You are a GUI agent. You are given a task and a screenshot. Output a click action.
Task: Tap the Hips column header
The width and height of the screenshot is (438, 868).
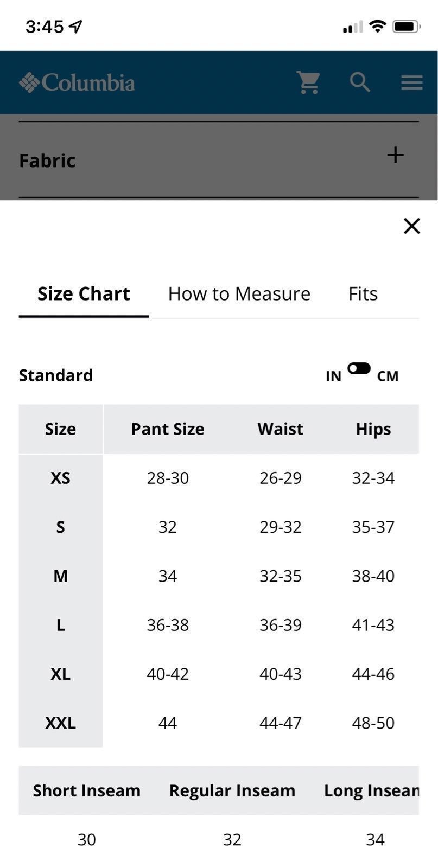click(373, 429)
